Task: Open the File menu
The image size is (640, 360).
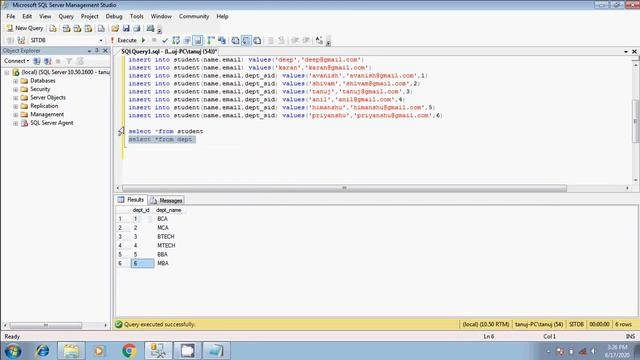Action: [11, 16]
